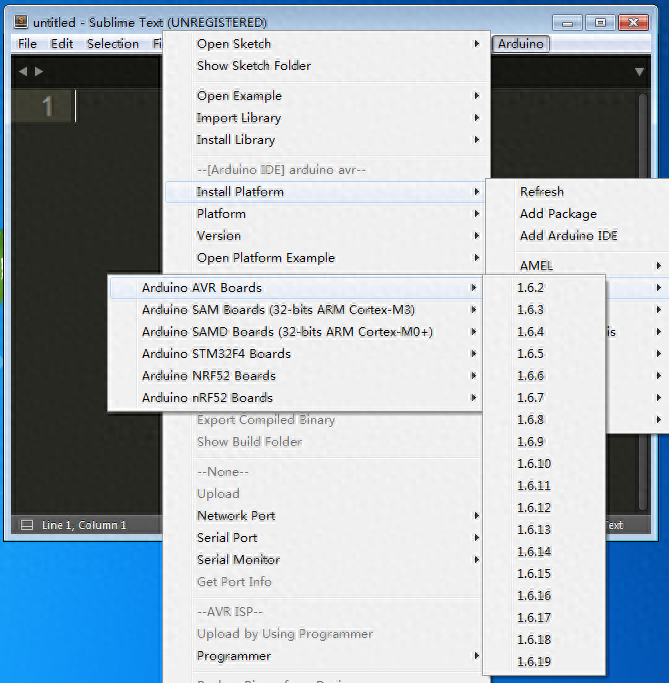The height and width of the screenshot is (683, 669).
Task: Select the Install Platform menu entry
Action: 325,192
